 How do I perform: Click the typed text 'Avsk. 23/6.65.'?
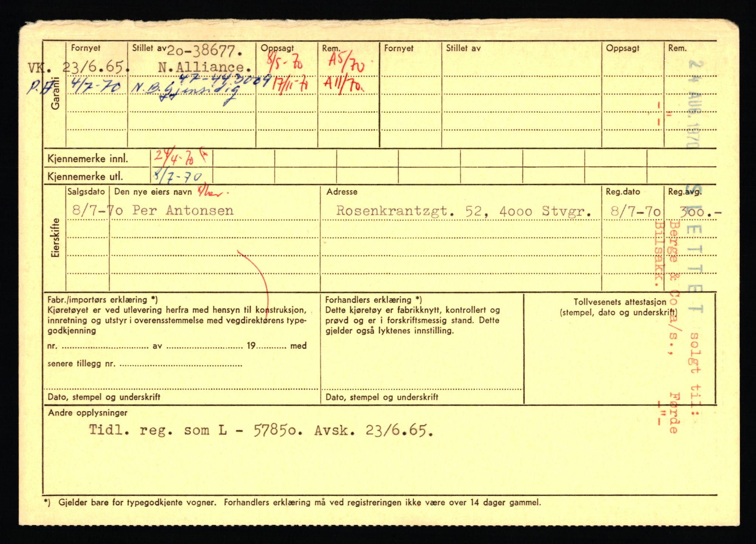374,430
